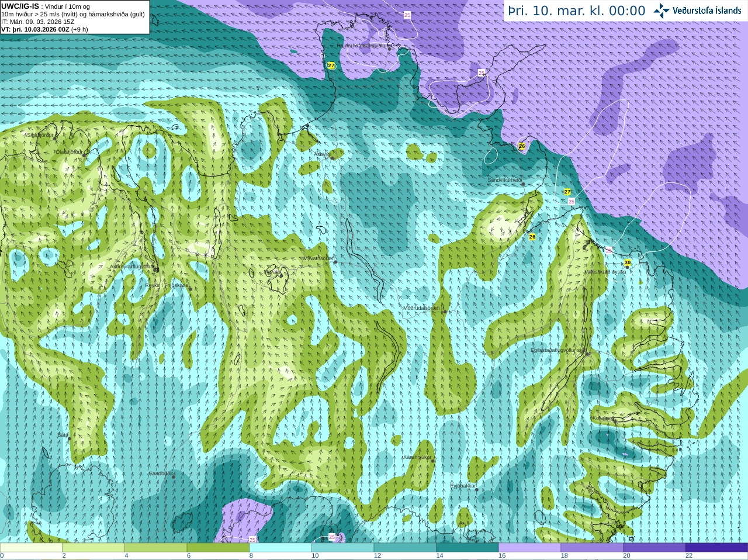
Task: Click the 18–20 m/s purple swatch
Action: click(592, 548)
